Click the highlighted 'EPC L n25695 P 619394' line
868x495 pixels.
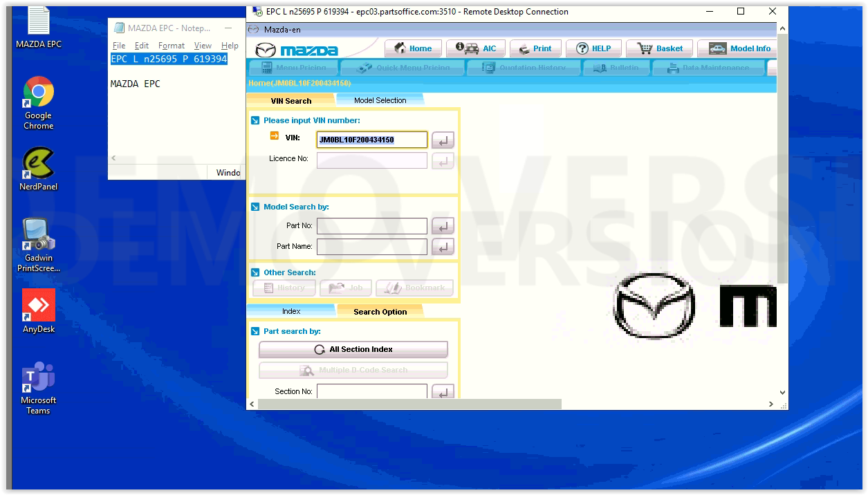point(169,59)
